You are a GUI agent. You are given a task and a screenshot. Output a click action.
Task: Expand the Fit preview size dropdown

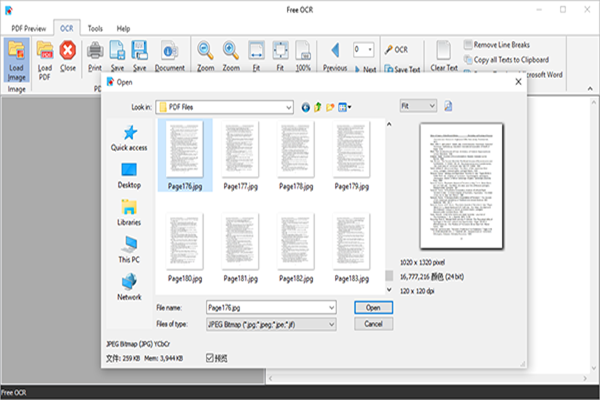[x=431, y=105]
